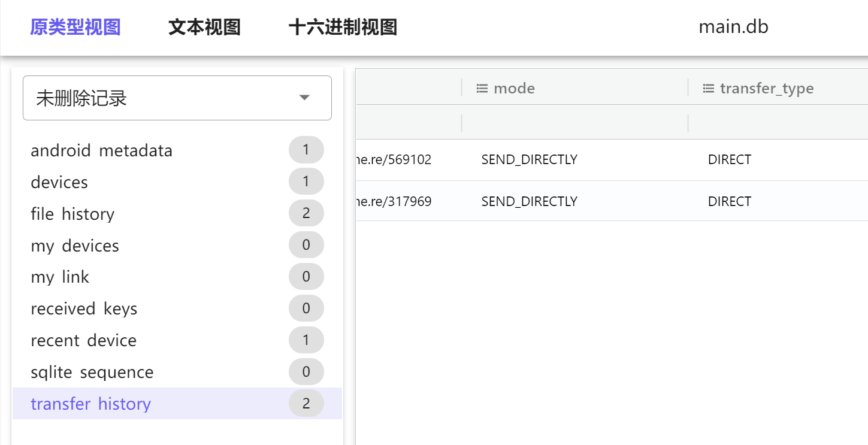
Task: Switch to 十六进制视图 tab
Action: [x=343, y=27]
